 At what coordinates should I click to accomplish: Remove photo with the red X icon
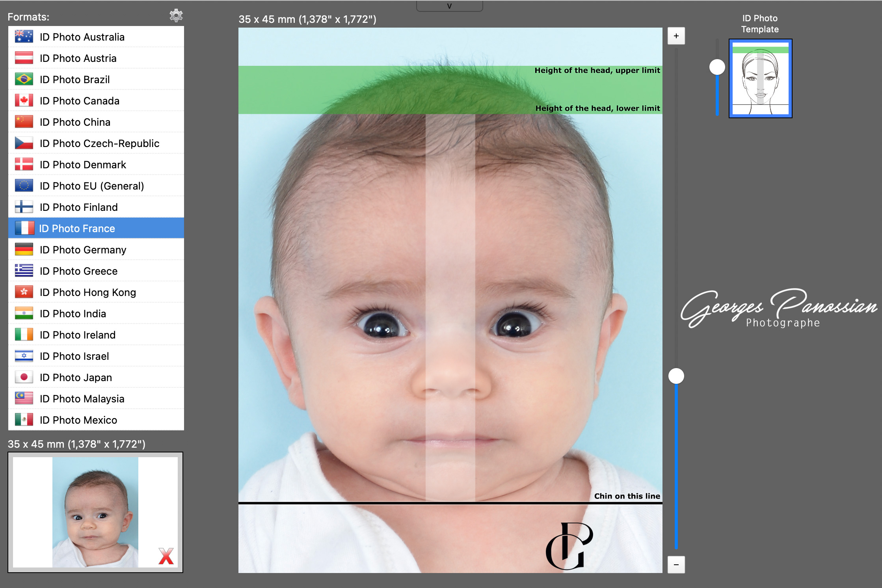point(166,556)
